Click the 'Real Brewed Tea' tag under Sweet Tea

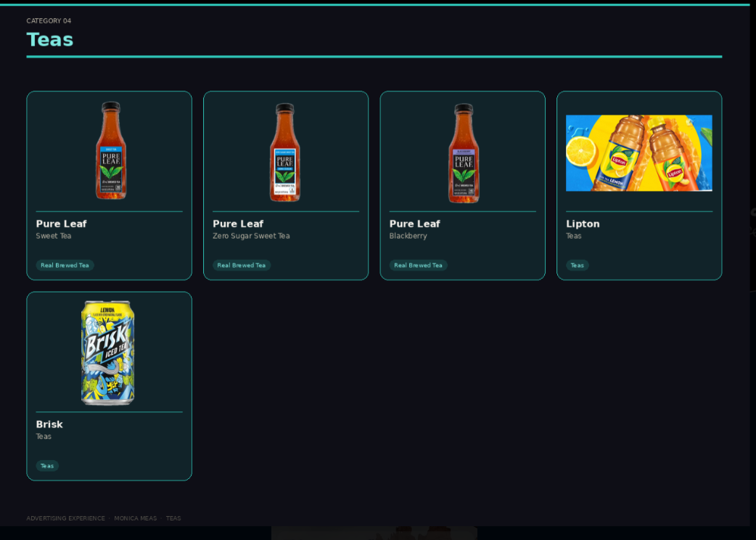click(x=65, y=265)
